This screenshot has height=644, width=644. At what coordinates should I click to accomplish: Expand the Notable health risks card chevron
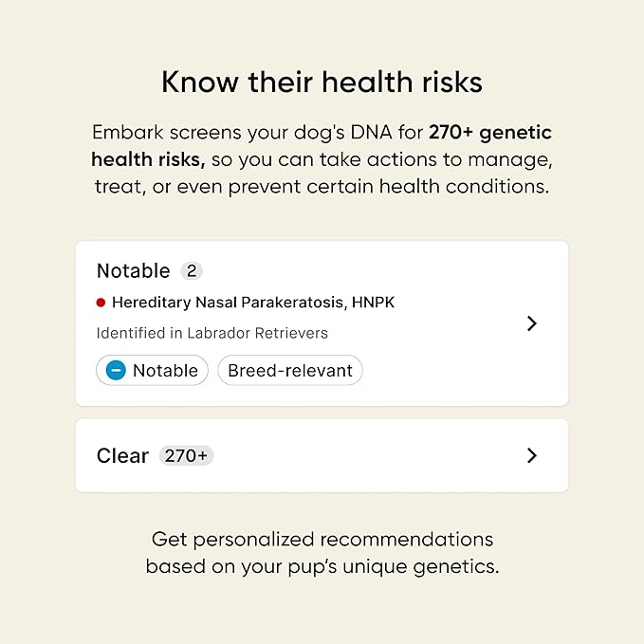[x=532, y=323]
